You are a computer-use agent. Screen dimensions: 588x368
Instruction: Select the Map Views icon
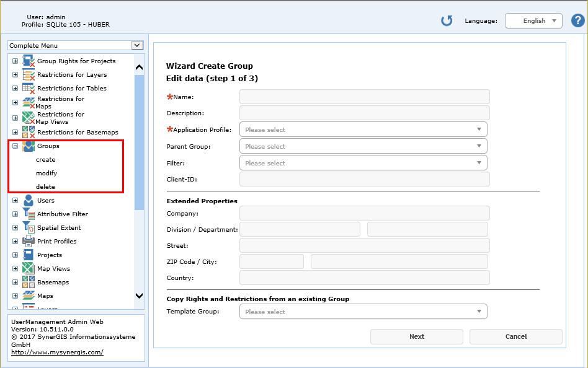pyautogui.click(x=28, y=268)
